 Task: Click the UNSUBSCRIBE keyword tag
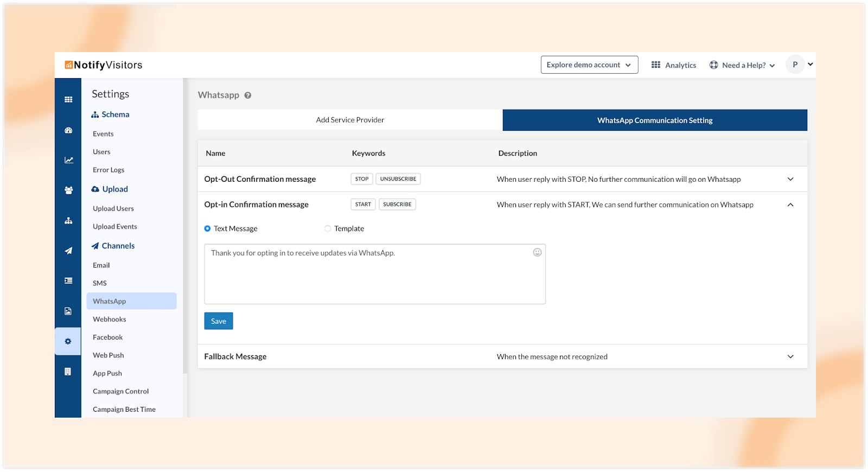pos(398,179)
